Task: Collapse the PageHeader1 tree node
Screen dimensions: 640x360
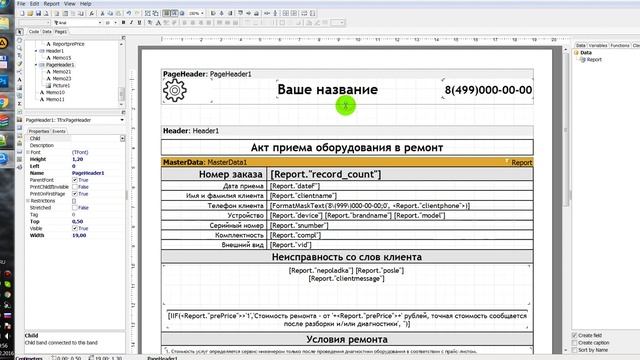Action: [x=36, y=65]
